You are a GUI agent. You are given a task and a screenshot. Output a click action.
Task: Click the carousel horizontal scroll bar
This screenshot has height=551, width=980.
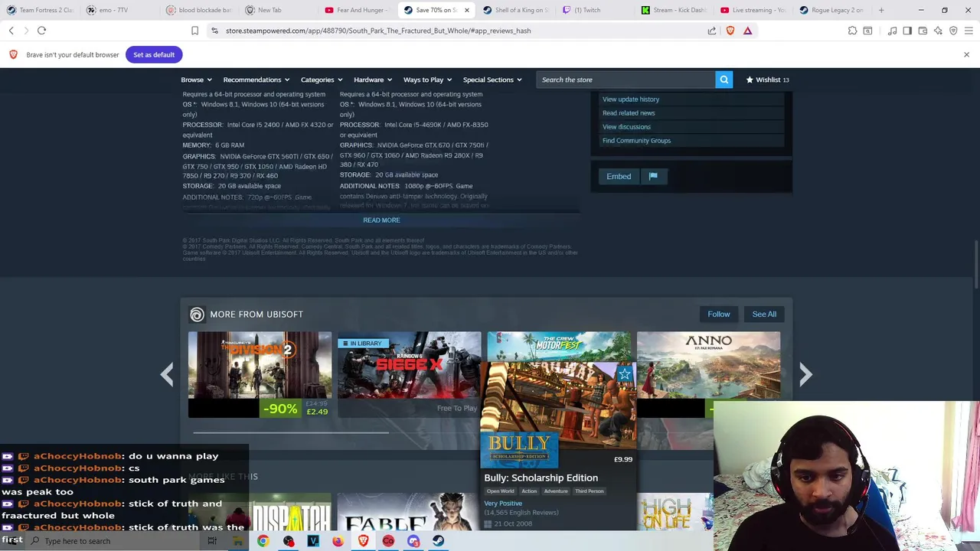pyautogui.click(x=291, y=432)
